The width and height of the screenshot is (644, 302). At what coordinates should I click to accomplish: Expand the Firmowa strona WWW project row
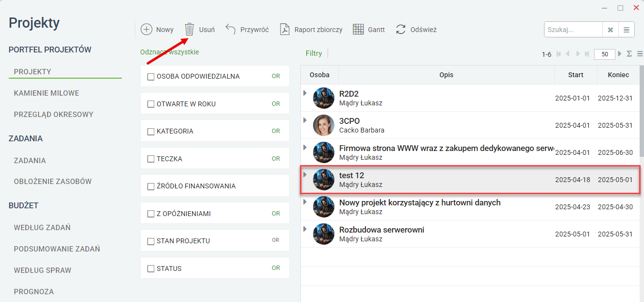point(305,147)
